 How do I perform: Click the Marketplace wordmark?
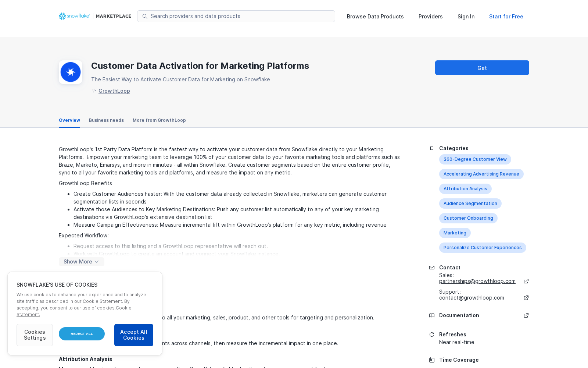(x=114, y=16)
